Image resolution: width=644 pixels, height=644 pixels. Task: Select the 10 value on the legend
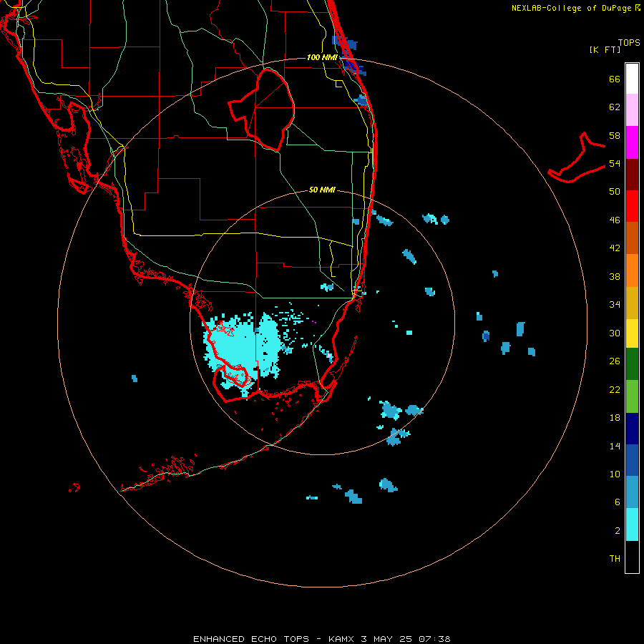point(615,474)
